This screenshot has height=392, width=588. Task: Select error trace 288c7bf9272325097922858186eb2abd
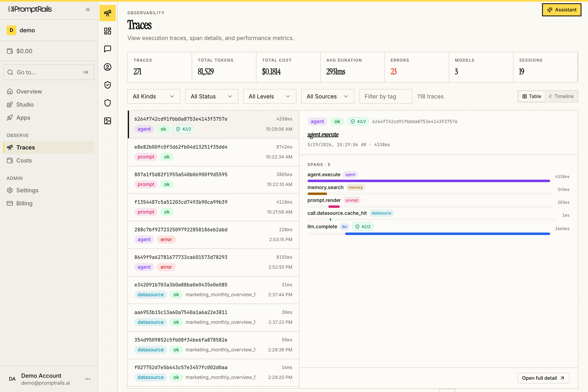click(213, 235)
